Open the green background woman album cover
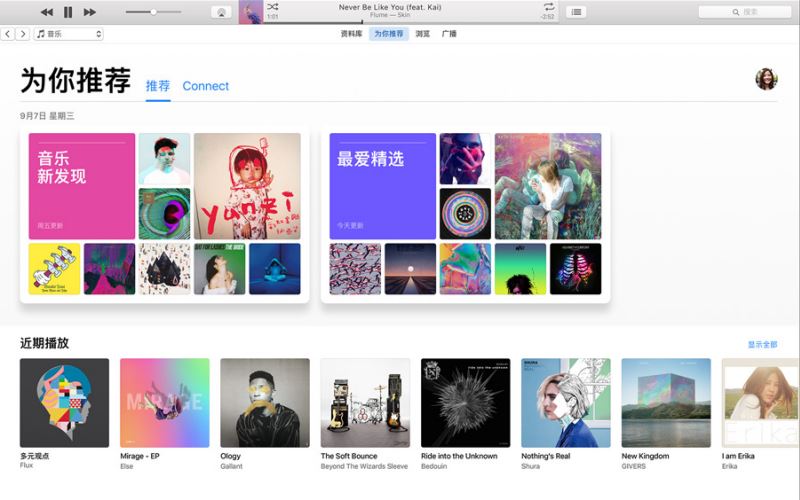The width and height of the screenshot is (800, 500). coord(220,269)
